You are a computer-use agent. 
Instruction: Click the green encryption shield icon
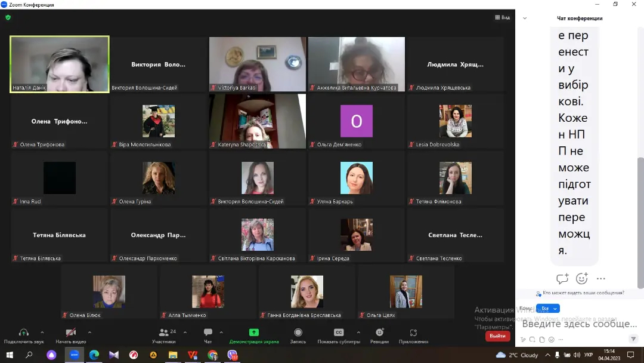pos(8,17)
